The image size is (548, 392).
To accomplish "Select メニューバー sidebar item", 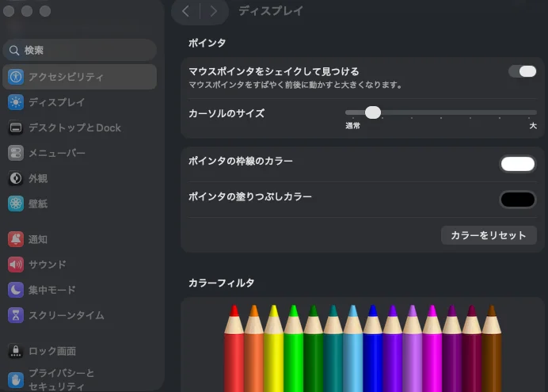I will (57, 153).
